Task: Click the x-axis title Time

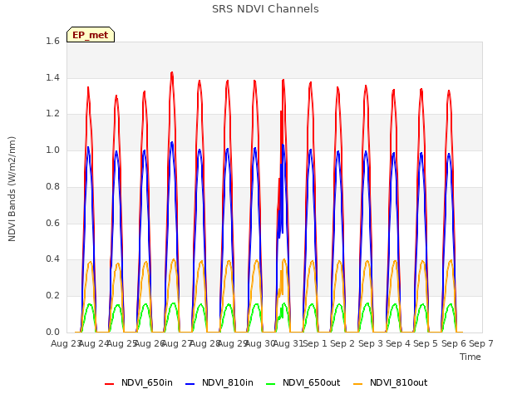Action: click(x=470, y=357)
